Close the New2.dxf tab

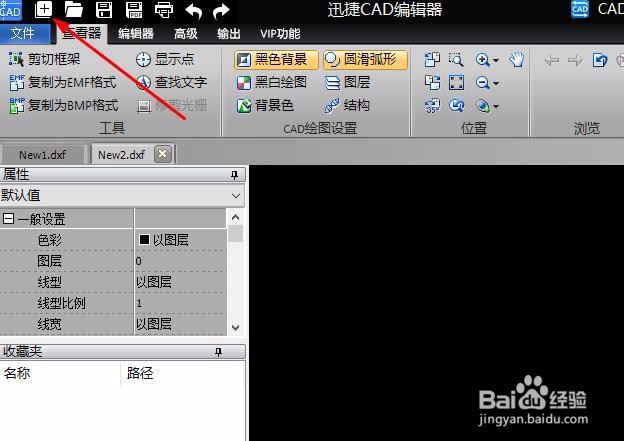click(x=162, y=154)
